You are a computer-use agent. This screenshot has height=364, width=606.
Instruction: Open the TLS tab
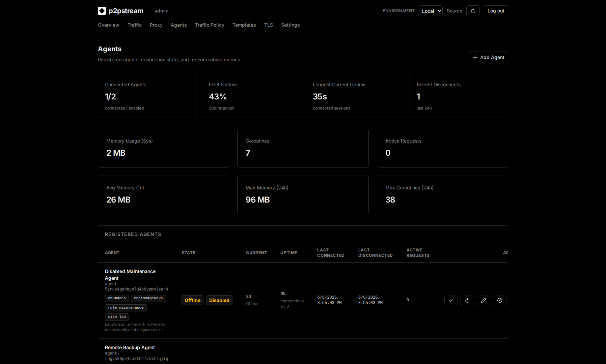tap(269, 25)
